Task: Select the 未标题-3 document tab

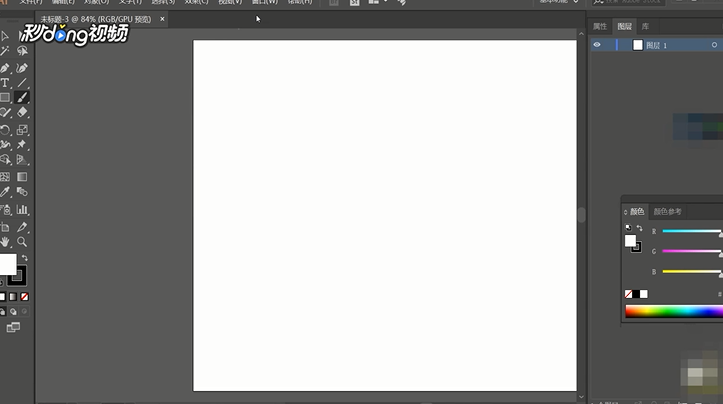Action: (x=96, y=19)
